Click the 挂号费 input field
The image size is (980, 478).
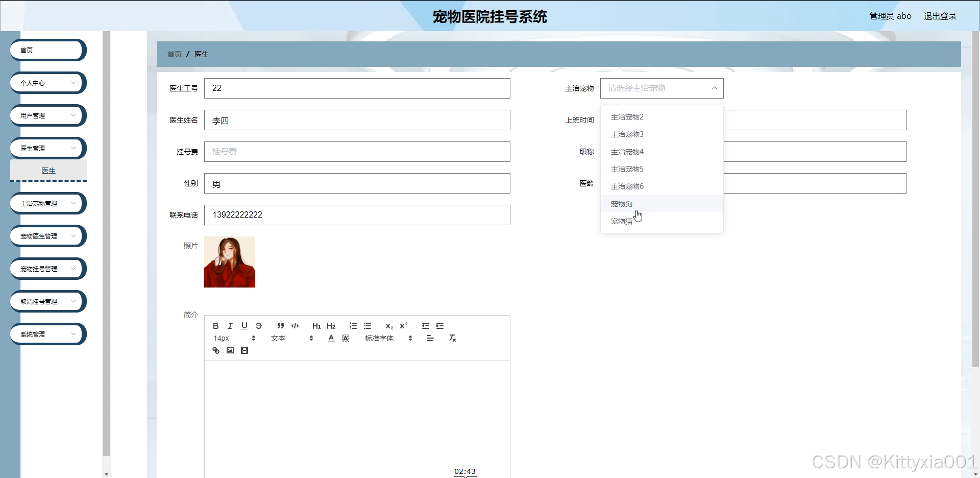357,152
